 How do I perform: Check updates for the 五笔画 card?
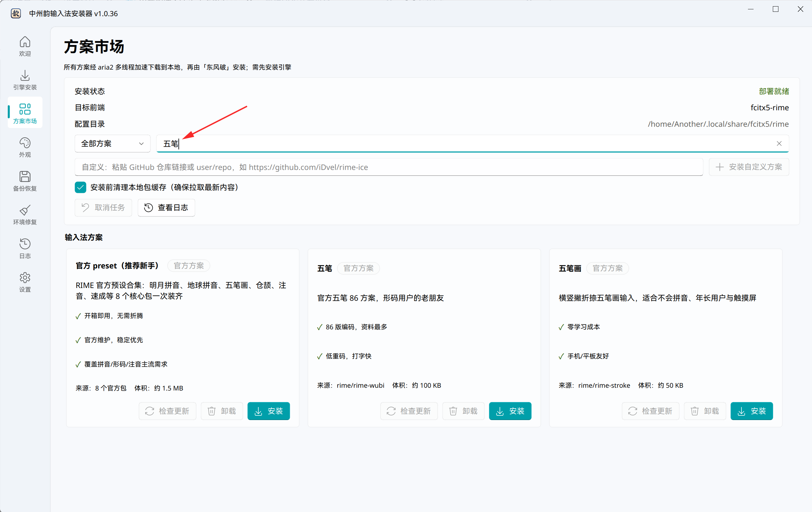tap(650, 411)
